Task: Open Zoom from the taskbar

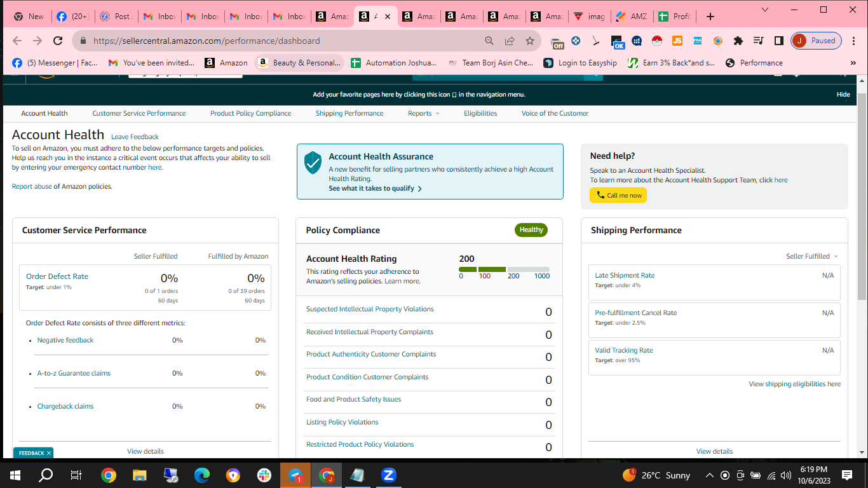Action: point(389,475)
